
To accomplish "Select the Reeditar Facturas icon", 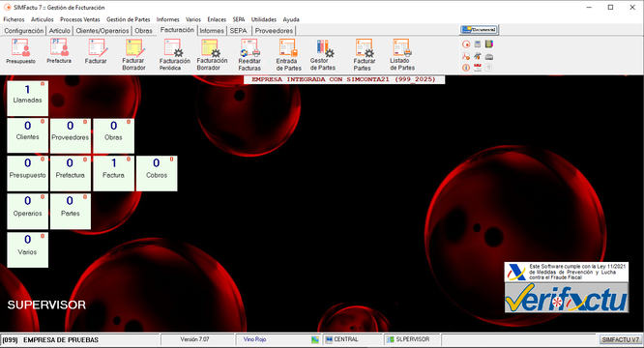I will tap(249, 54).
